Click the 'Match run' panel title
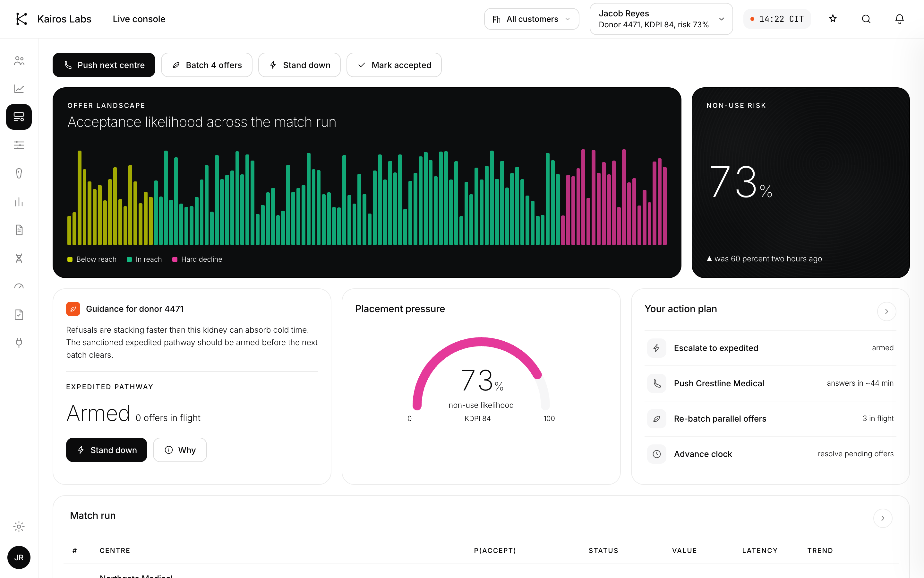Image resolution: width=924 pixels, height=578 pixels. (93, 516)
